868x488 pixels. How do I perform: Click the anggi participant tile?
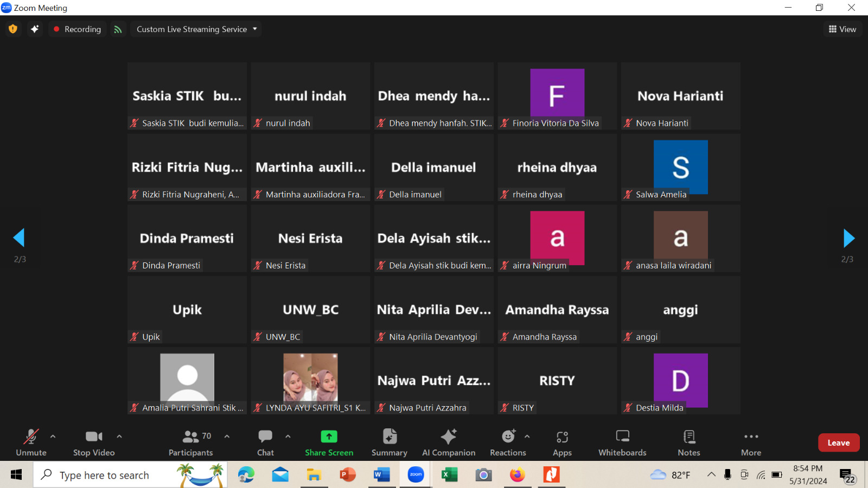coord(681,310)
